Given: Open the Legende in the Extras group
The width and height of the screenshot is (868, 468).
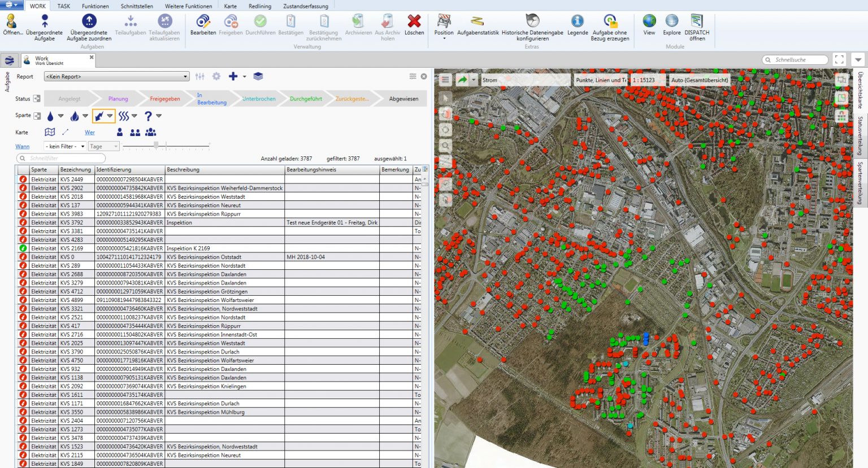Looking at the screenshot, I should point(578,24).
